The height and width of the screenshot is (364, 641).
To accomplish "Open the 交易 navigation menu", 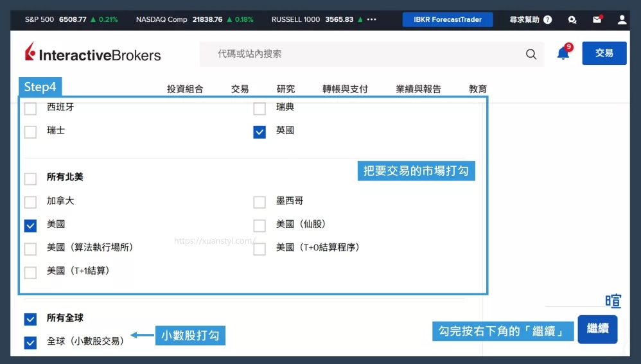I will (240, 89).
